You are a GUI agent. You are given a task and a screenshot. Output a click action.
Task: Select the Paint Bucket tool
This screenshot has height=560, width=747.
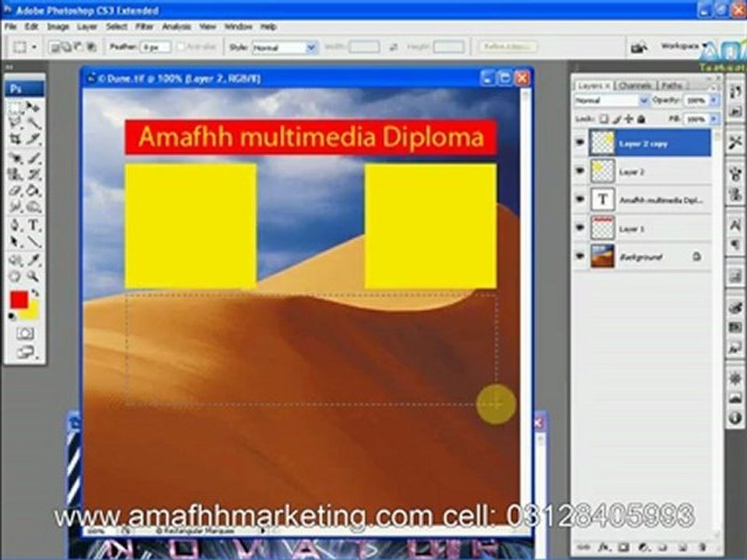(33, 191)
